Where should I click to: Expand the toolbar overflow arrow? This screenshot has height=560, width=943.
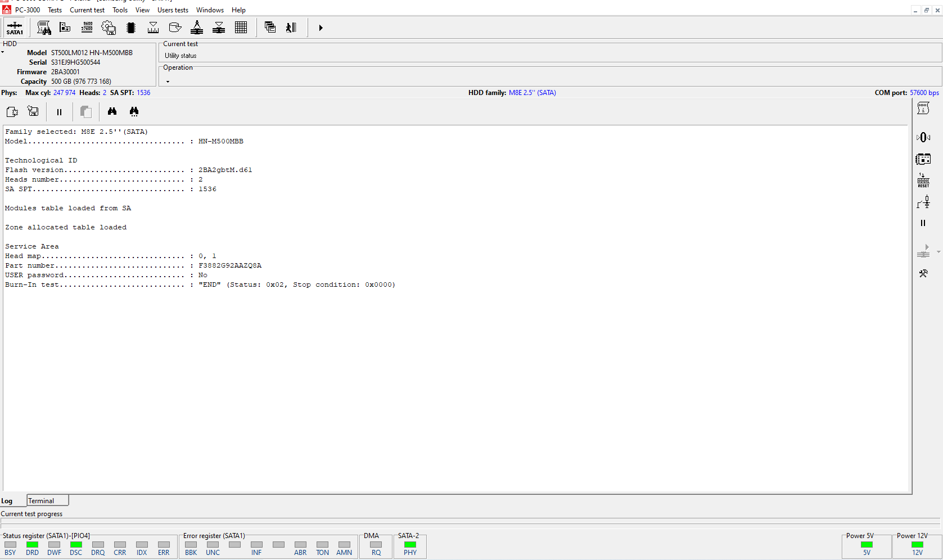[321, 28]
